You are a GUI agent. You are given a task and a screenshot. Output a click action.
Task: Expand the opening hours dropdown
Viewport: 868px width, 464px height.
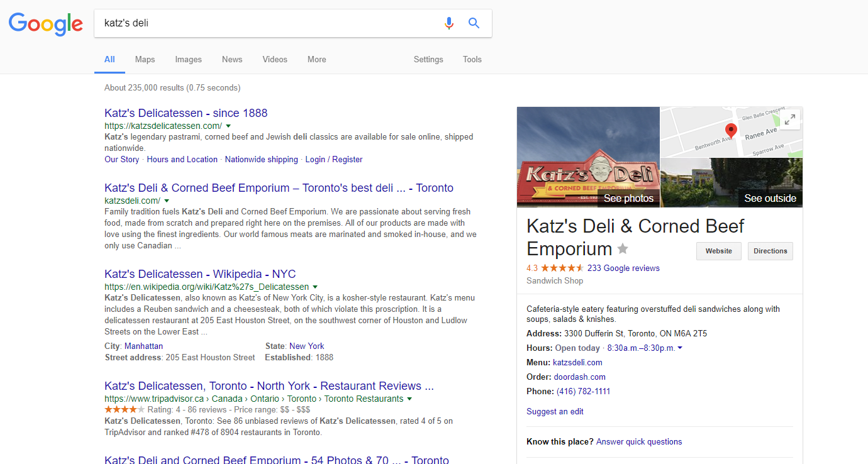680,348
